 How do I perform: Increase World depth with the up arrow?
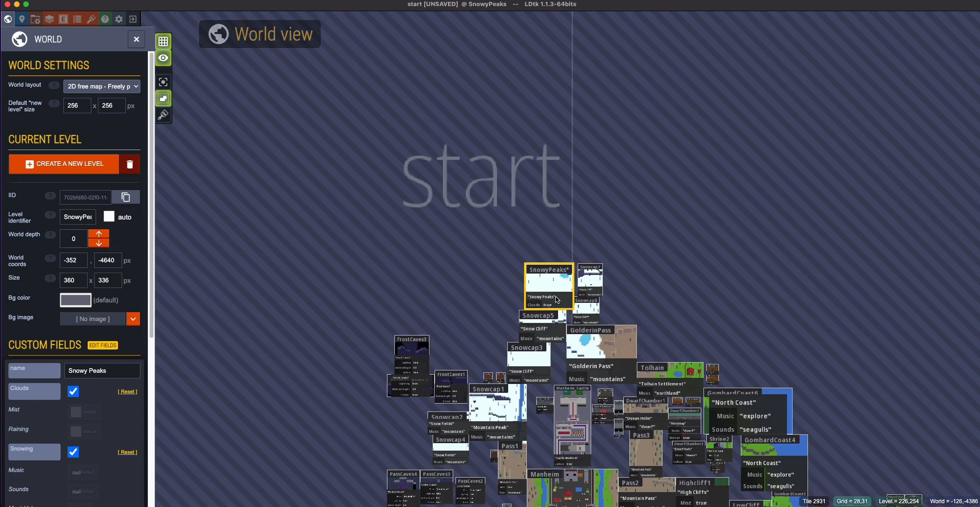tap(98, 233)
